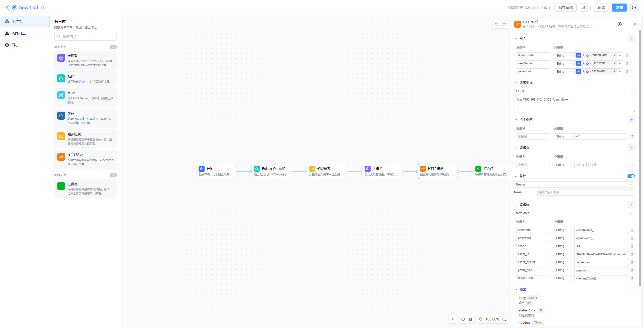The height and width of the screenshot is (328, 644).
Task: Open the 日志 sidebar tab
Action: (x=25, y=45)
